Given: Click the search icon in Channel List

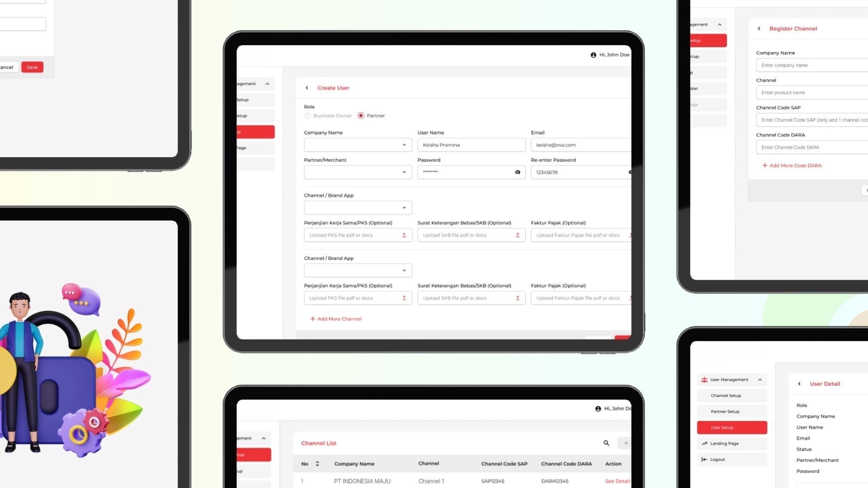Looking at the screenshot, I should (606, 443).
